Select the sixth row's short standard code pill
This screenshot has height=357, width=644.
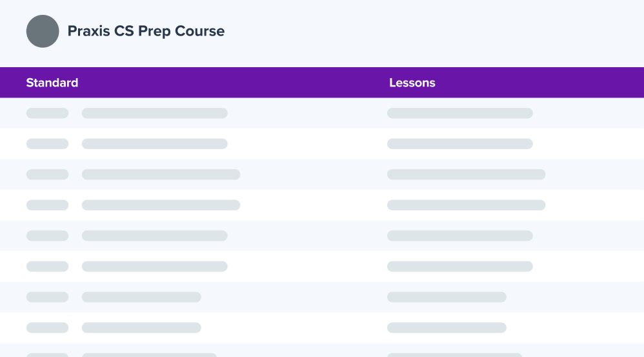point(47,267)
